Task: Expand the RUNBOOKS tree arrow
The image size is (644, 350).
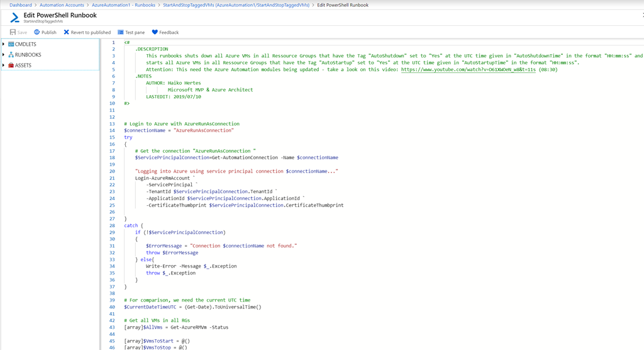Action: [4, 55]
